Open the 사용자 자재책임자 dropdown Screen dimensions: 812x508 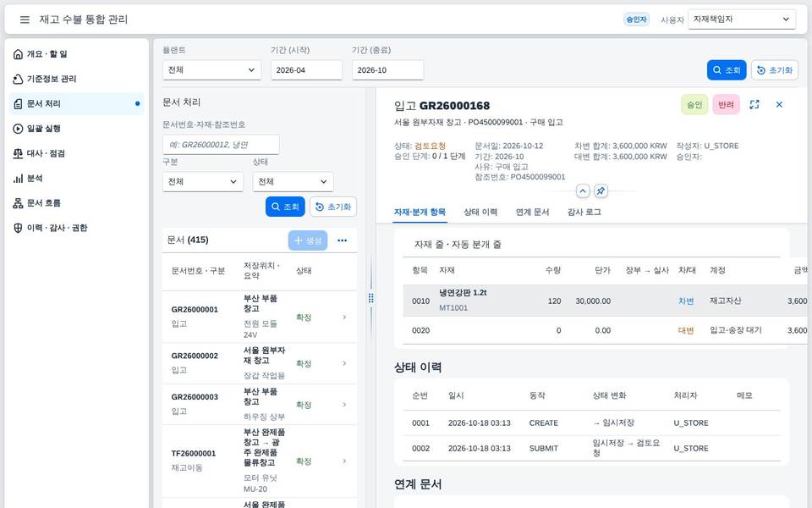coord(742,19)
